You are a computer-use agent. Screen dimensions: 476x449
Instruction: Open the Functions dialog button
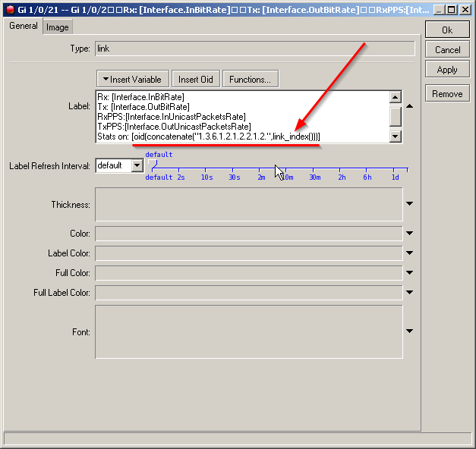pyautogui.click(x=250, y=79)
